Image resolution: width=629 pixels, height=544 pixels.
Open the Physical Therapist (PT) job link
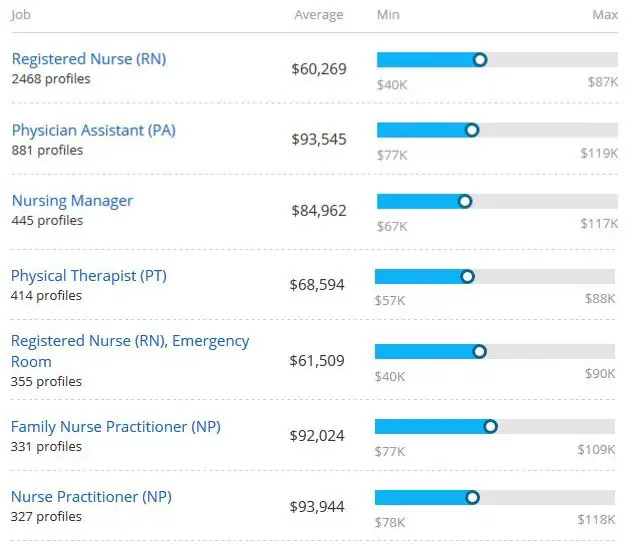pyautogui.click(x=87, y=275)
